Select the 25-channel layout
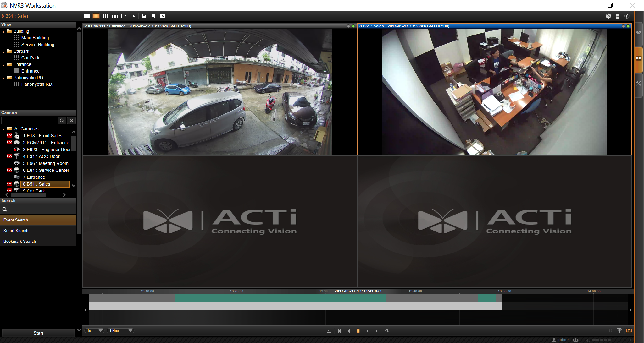644x343 pixels. [124, 16]
